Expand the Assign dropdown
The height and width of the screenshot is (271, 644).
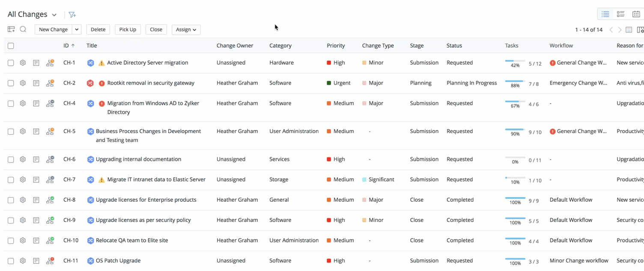(186, 29)
